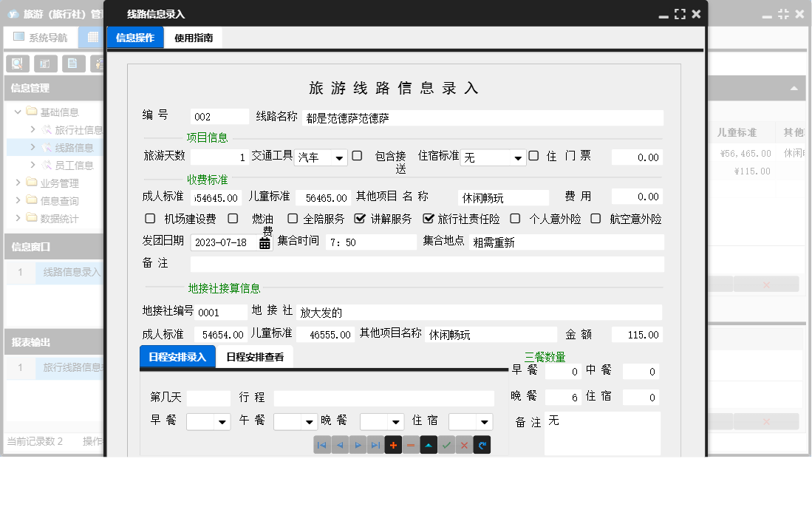The height and width of the screenshot is (521, 812).
Task: Jump to the first record with navigation icon
Action: (x=321, y=444)
